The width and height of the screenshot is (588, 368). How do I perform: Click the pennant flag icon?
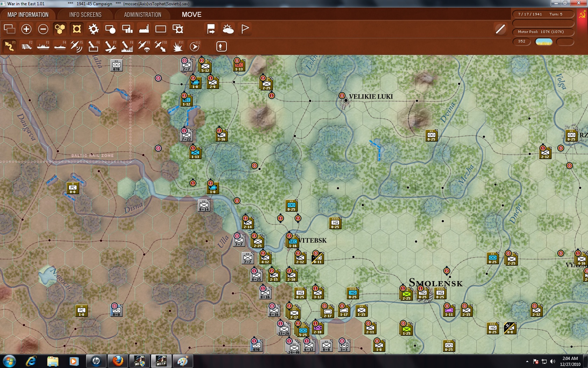coord(245,29)
